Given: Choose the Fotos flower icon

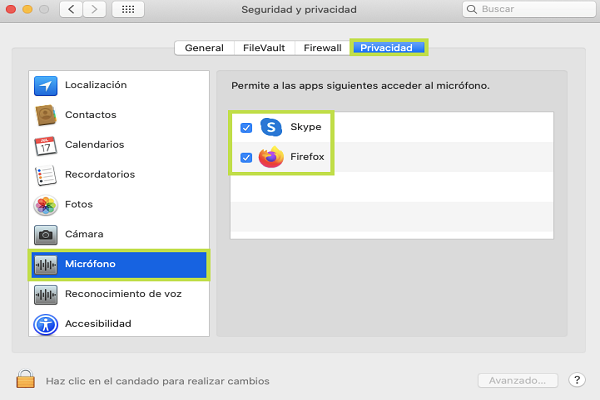Looking at the screenshot, I should (x=46, y=205).
